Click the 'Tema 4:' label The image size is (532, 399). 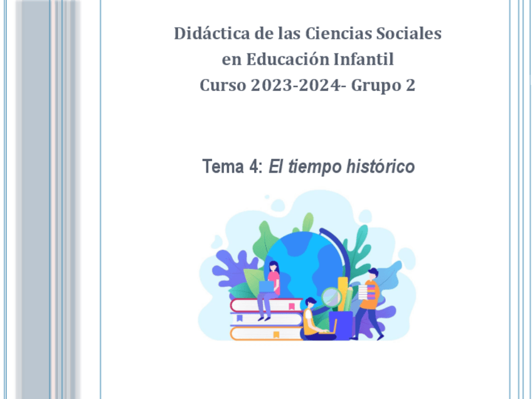(x=232, y=167)
